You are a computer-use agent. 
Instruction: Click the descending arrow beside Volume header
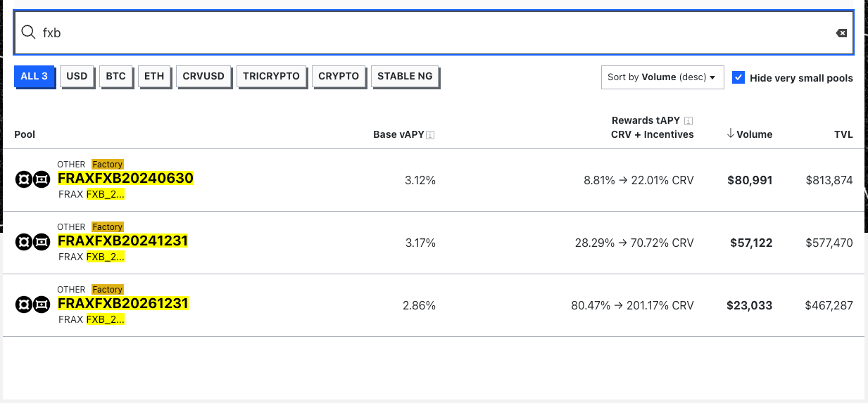pos(731,134)
